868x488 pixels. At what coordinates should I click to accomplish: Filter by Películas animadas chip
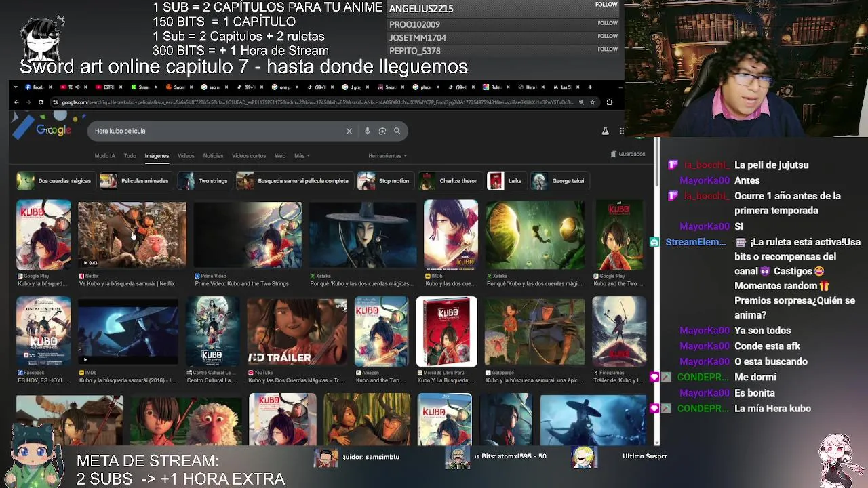coord(135,181)
